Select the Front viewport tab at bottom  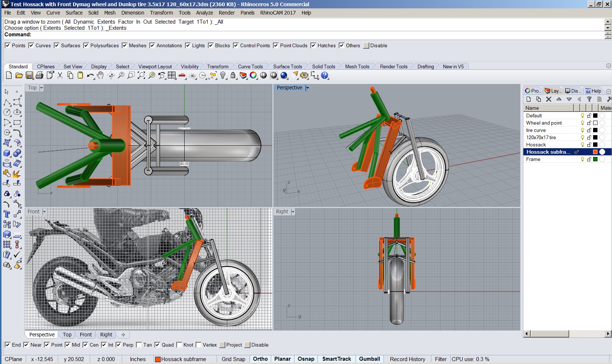(86, 335)
